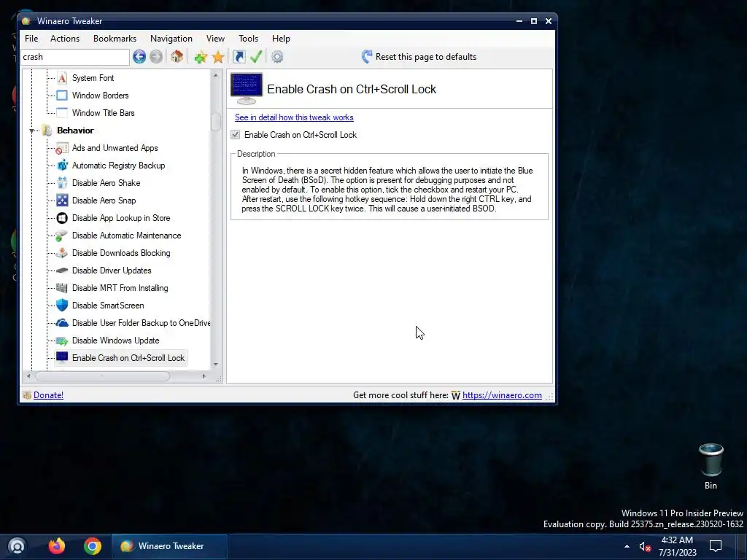The height and width of the screenshot is (560, 747).
Task: Open the Bookmarks menu
Action: pos(115,39)
